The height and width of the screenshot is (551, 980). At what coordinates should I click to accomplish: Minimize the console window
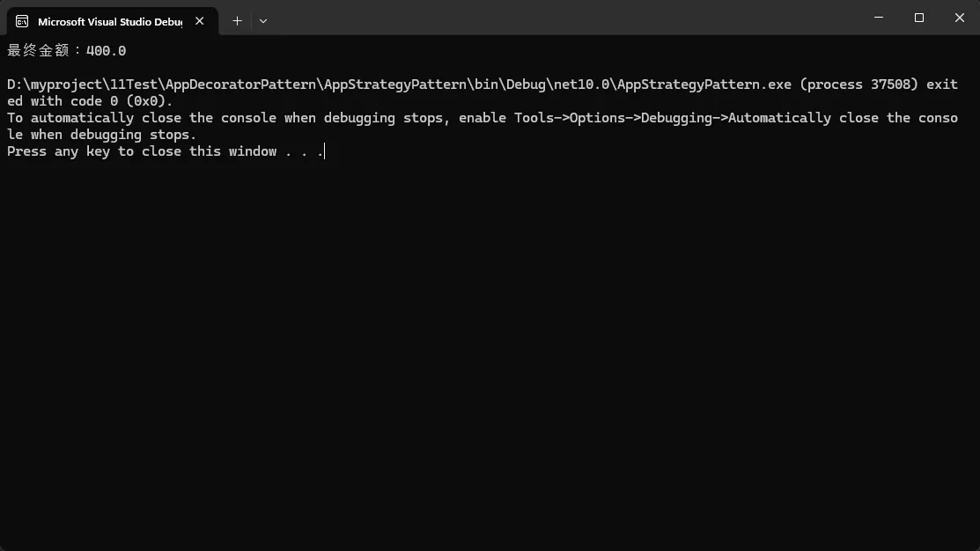pos(879,18)
